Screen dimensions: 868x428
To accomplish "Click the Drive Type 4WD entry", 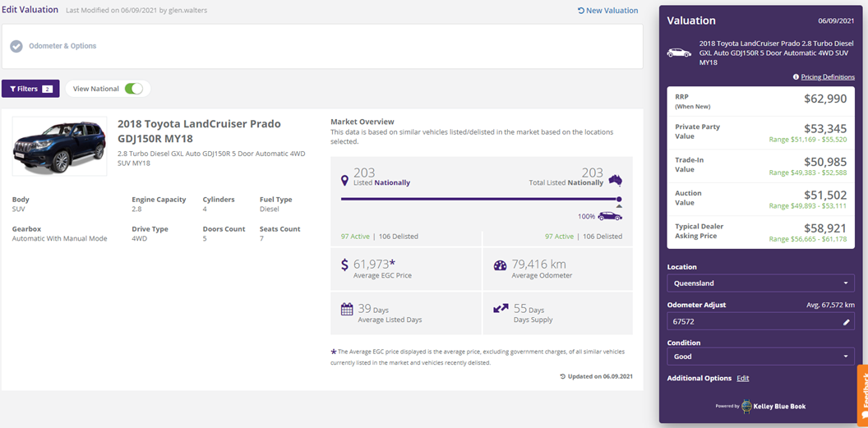I will (x=150, y=233).
